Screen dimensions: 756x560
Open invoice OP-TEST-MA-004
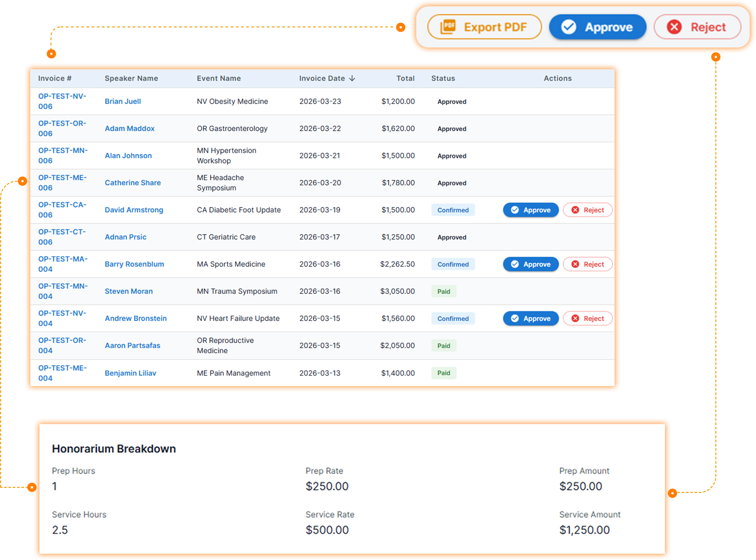click(63, 264)
